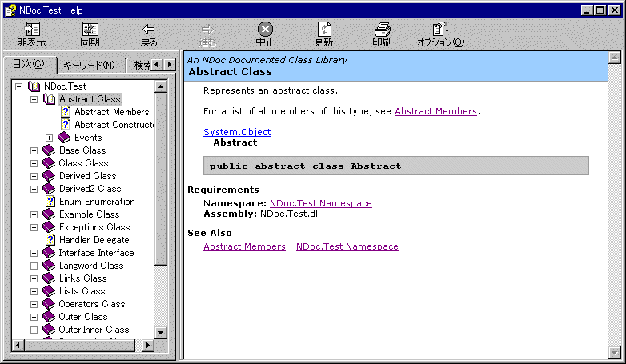The height and width of the screenshot is (364, 626).
Task: Expand the Class Class node
Action: coord(34,163)
